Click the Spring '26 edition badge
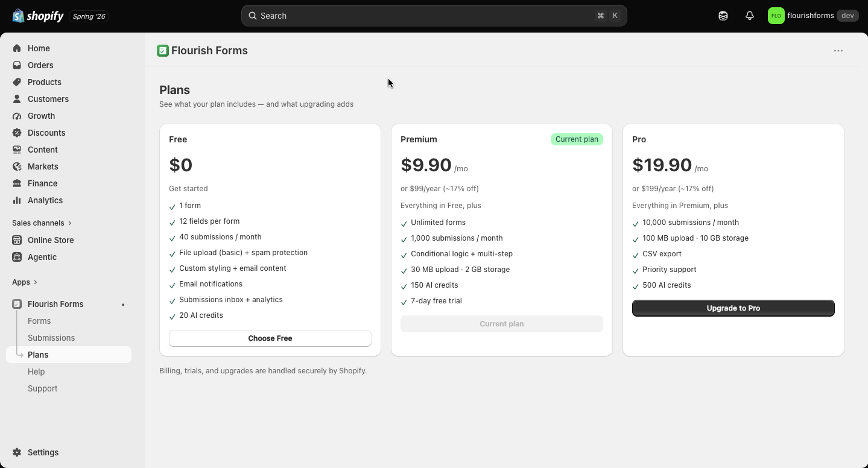The width and height of the screenshot is (868, 468). click(x=89, y=16)
